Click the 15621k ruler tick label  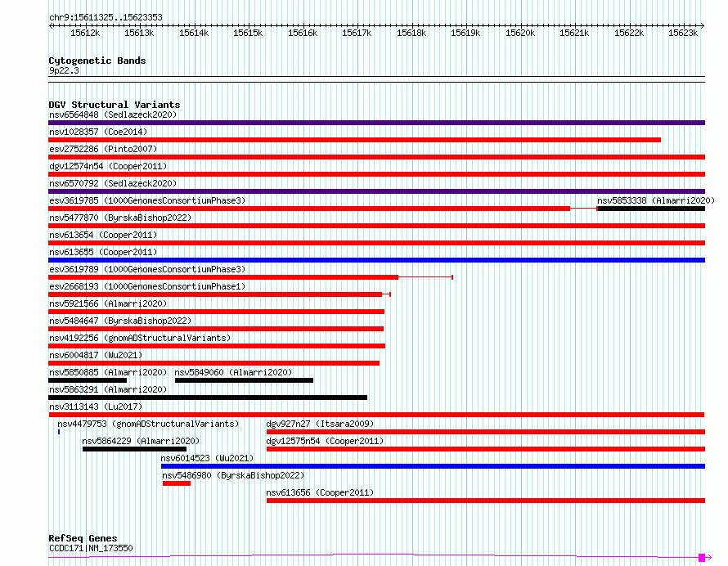click(x=574, y=33)
